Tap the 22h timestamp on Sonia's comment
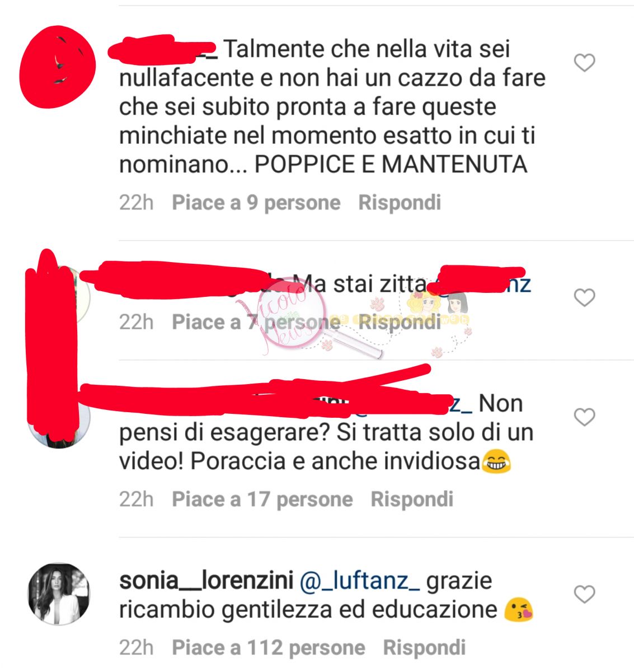634x672 pixels. point(136,647)
